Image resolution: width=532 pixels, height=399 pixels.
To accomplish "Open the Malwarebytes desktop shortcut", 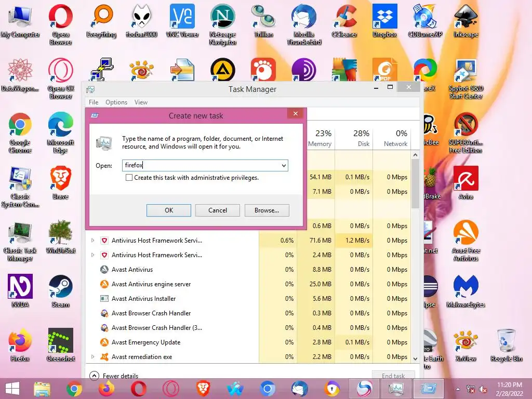I will click(x=466, y=291).
